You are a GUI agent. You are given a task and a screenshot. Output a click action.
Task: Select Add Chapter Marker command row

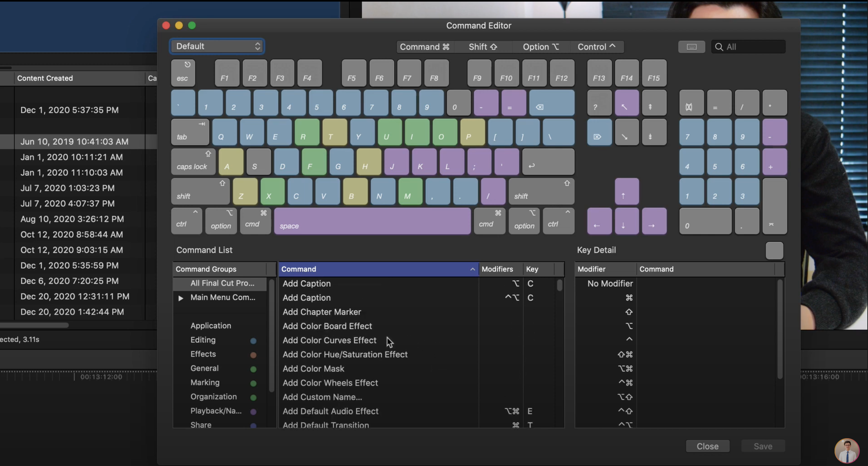click(x=322, y=312)
